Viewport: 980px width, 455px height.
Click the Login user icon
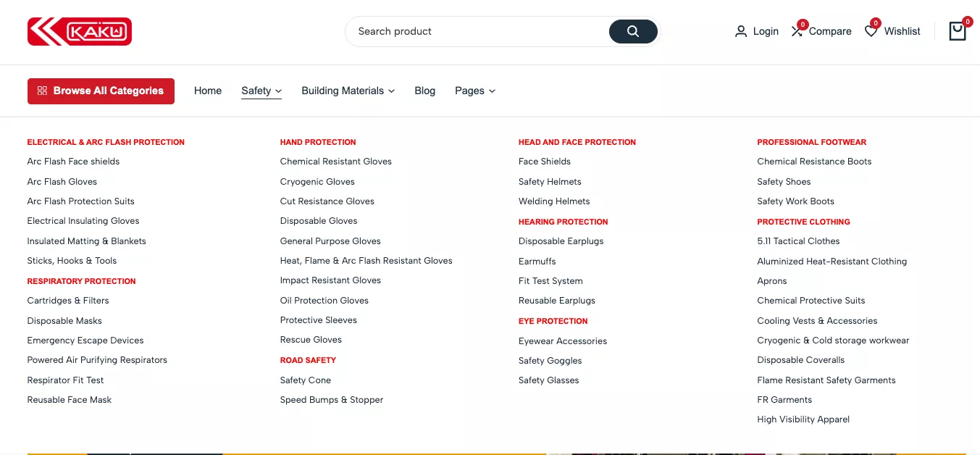tap(740, 31)
